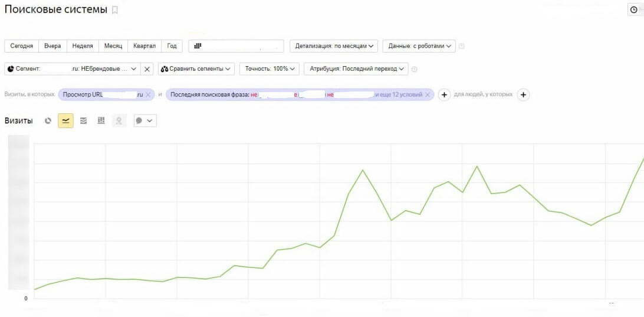Viewport: 644px width, 317px height.
Task: Click help icon next to Атрибуция dropdown
Action: click(x=414, y=70)
